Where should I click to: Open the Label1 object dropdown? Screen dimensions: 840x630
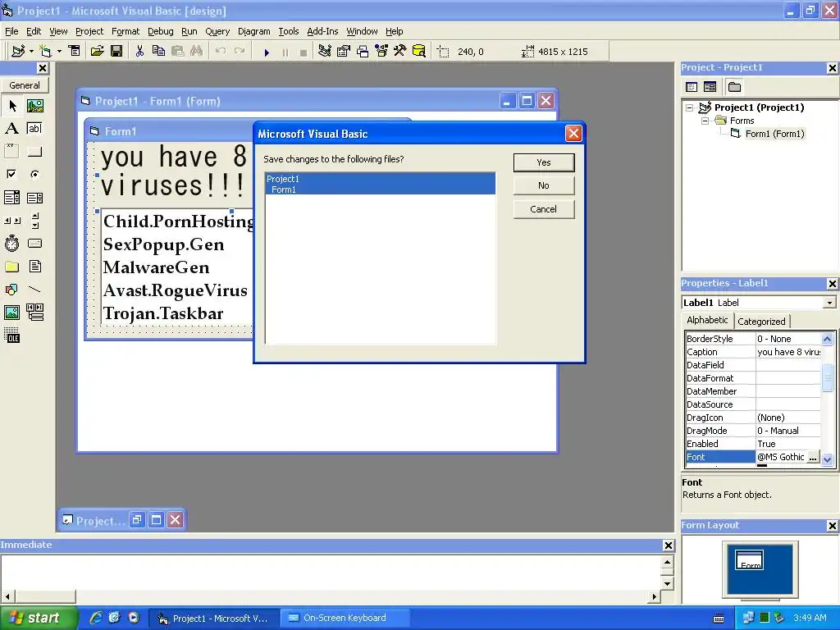(x=829, y=303)
